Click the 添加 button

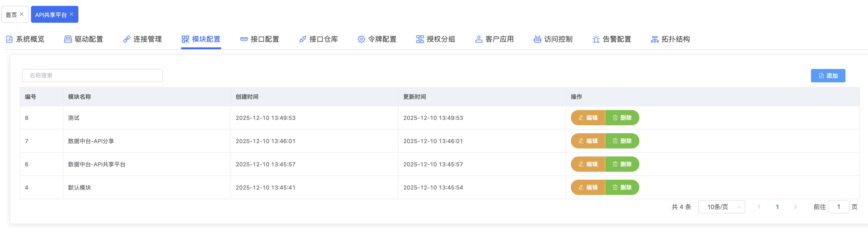coord(828,76)
